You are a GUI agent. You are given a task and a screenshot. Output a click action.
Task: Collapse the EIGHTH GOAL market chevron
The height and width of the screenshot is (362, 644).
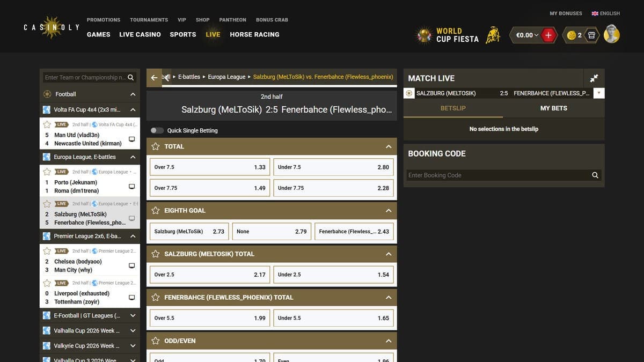point(389,210)
